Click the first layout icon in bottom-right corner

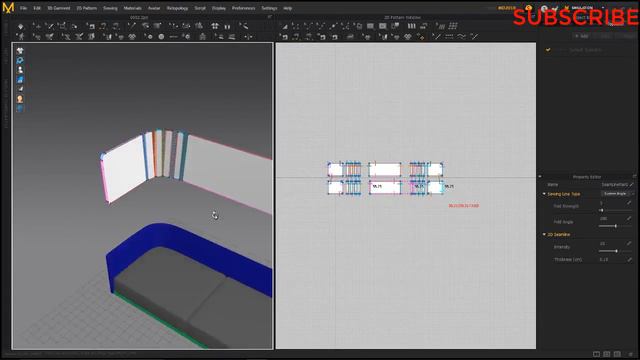pos(596,354)
